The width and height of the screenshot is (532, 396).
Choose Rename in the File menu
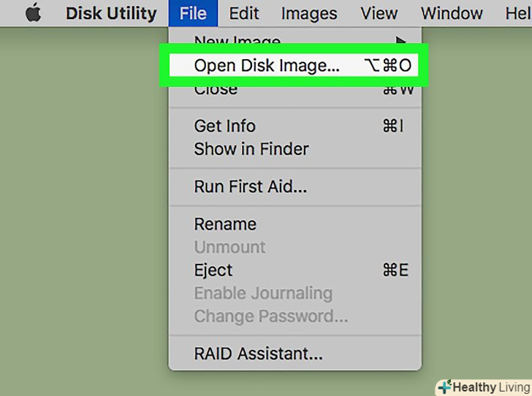click(x=225, y=224)
